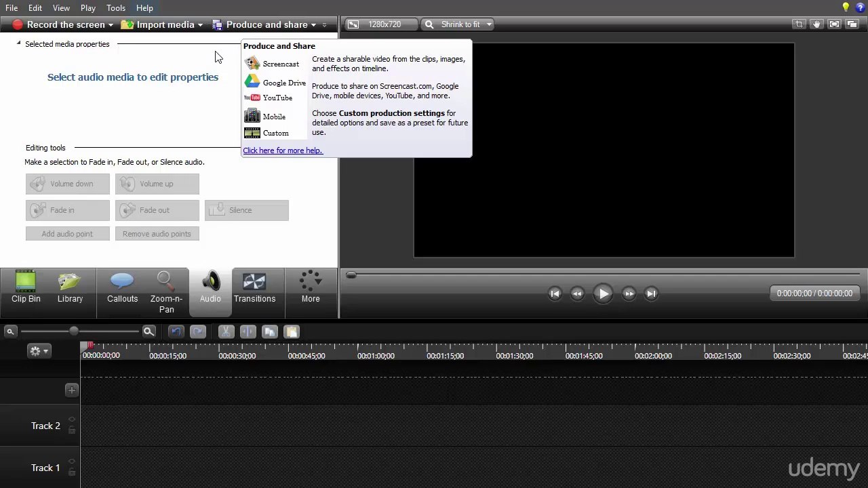Switch preview to full screen mode
The image size is (868, 488).
(x=834, y=24)
